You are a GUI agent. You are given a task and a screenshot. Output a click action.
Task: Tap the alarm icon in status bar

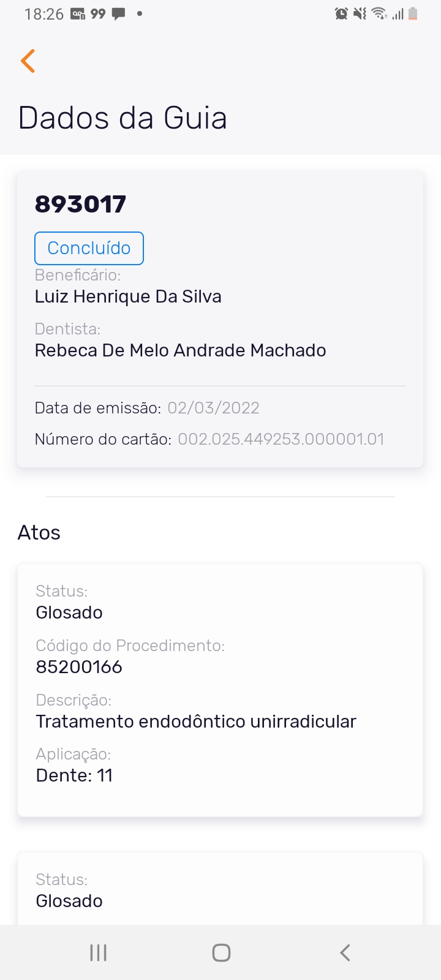341,13
